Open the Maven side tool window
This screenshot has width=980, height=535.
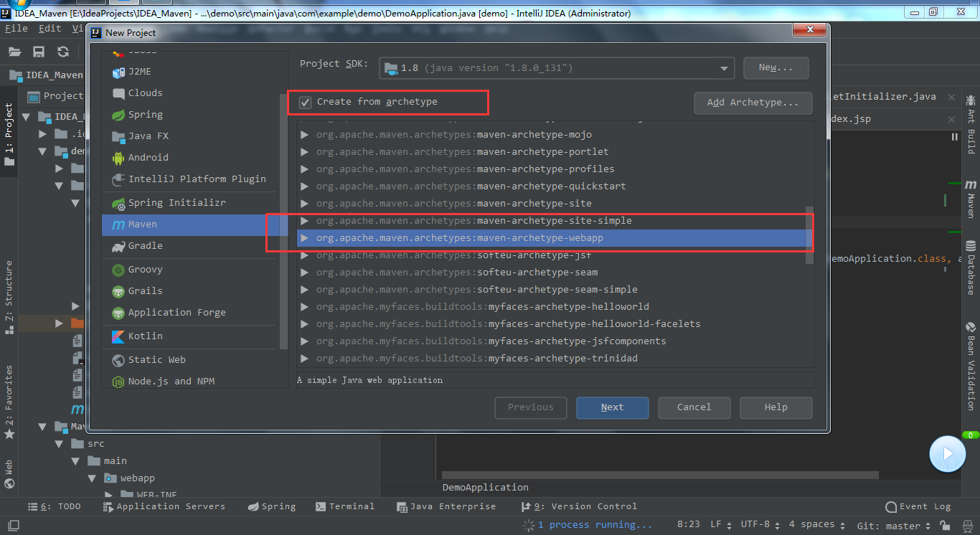(x=971, y=199)
